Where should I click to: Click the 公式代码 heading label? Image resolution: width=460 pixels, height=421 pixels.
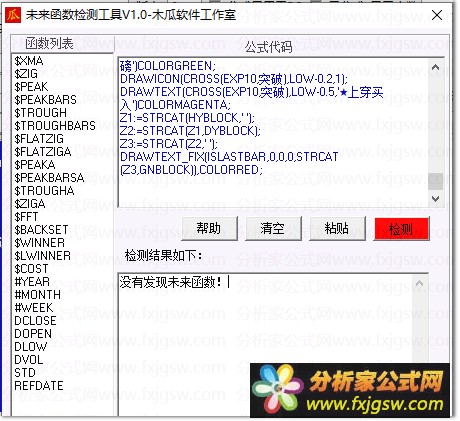click(269, 47)
